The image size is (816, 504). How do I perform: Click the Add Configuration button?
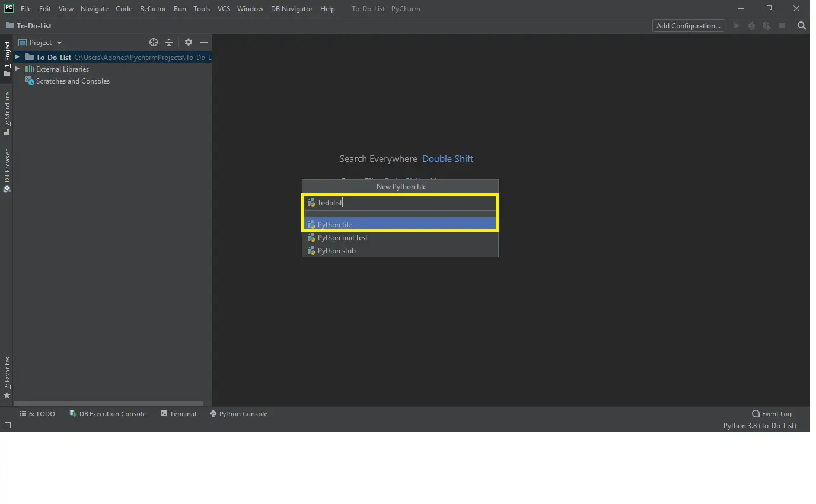click(x=688, y=25)
